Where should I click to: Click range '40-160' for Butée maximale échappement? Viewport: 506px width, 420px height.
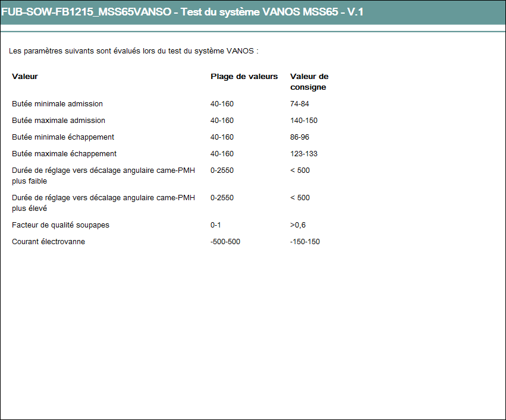pyautogui.click(x=222, y=154)
